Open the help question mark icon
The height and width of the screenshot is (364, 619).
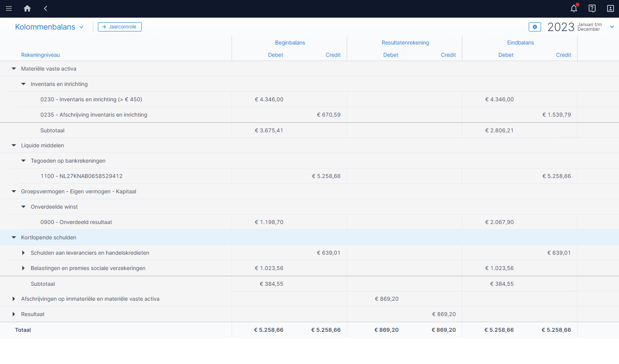[592, 8]
